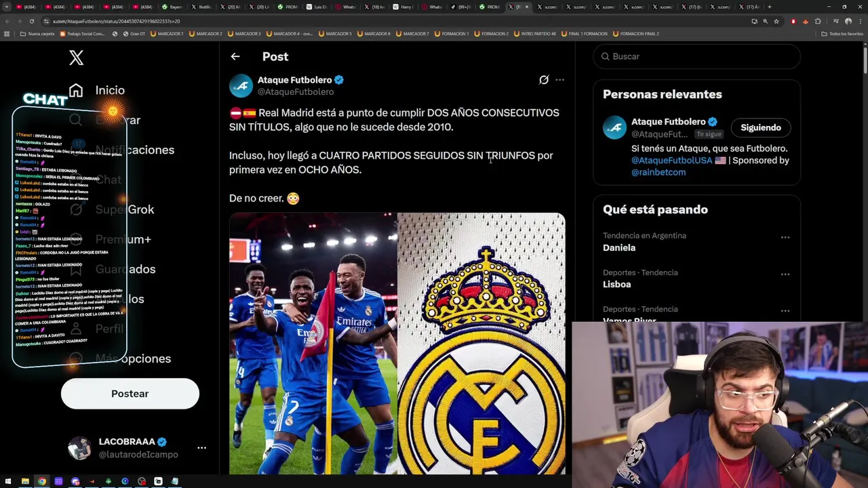Image resolution: width=868 pixels, height=488 pixels.
Task: Open more options for Lisboa trend
Action: point(785,274)
